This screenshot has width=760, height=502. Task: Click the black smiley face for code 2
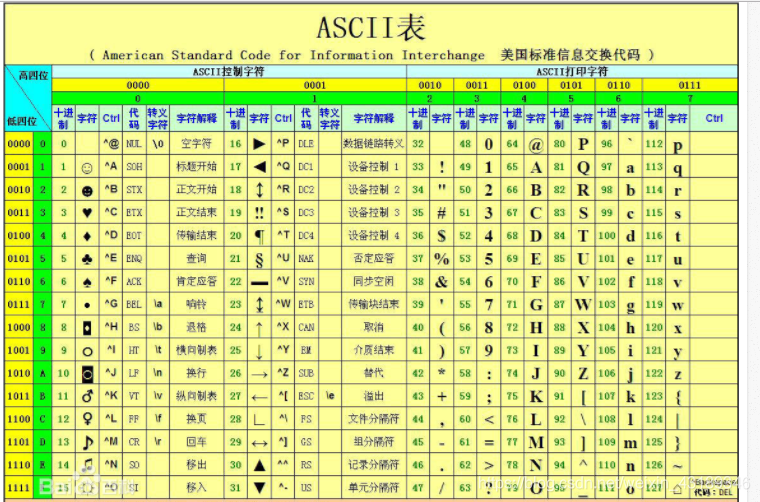click(87, 191)
